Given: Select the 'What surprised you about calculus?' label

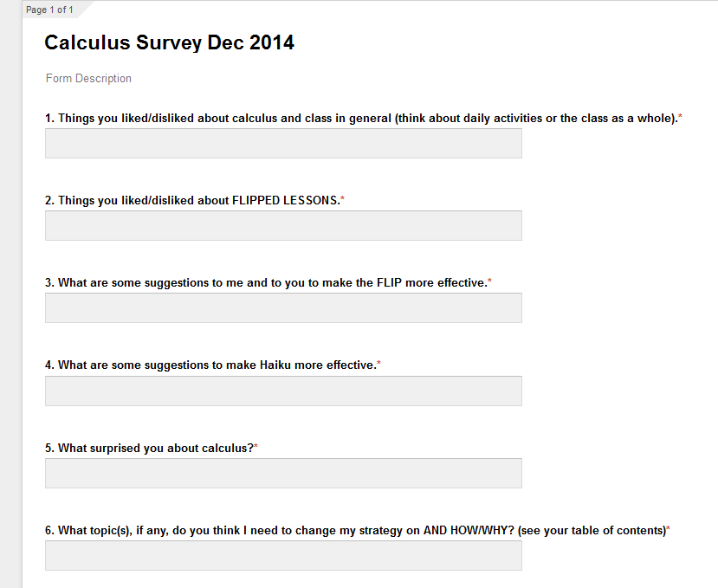Looking at the screenshot, I should tap(149, 448).
